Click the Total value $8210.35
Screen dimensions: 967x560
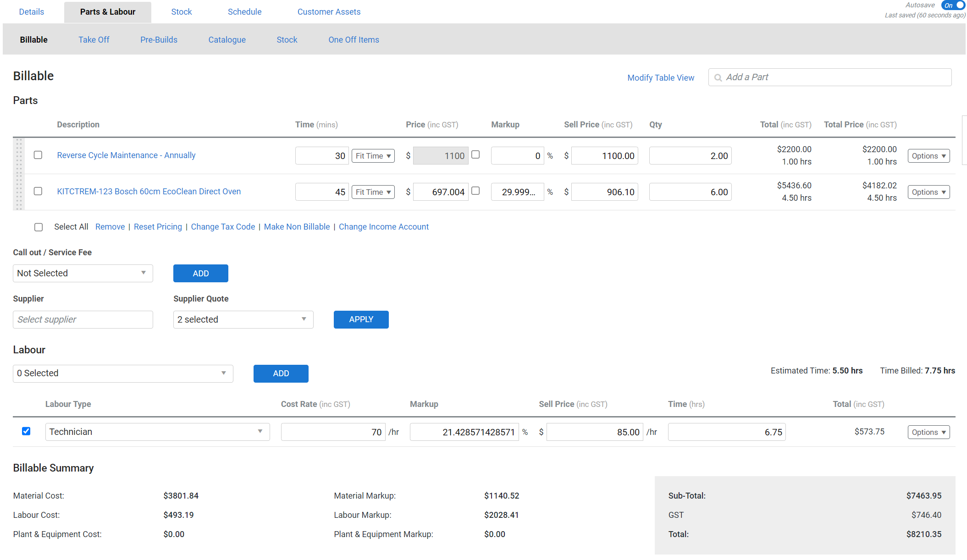click(x=924, y=534)
